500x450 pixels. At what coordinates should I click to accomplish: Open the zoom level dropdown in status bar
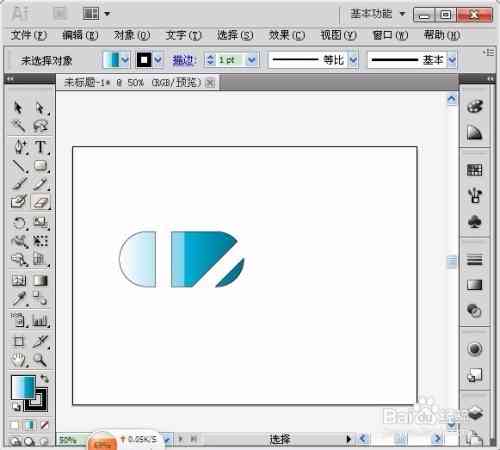(168, 440)
